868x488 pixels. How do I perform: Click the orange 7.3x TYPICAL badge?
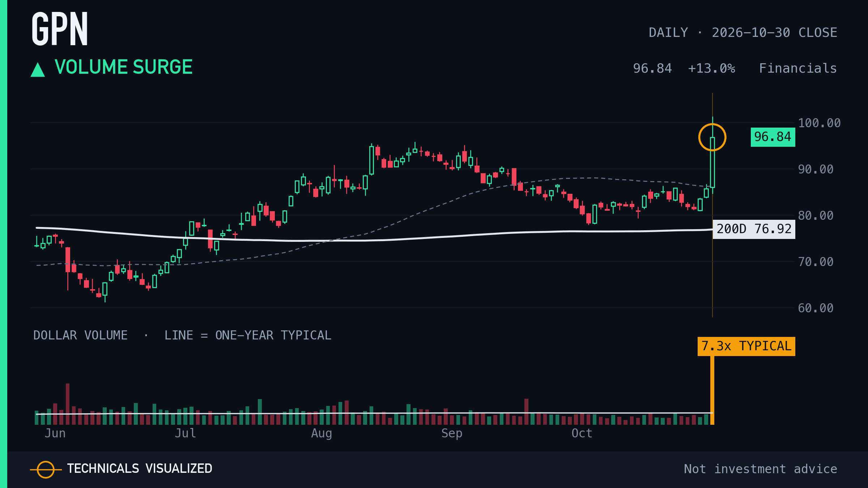tap(746, 346)
